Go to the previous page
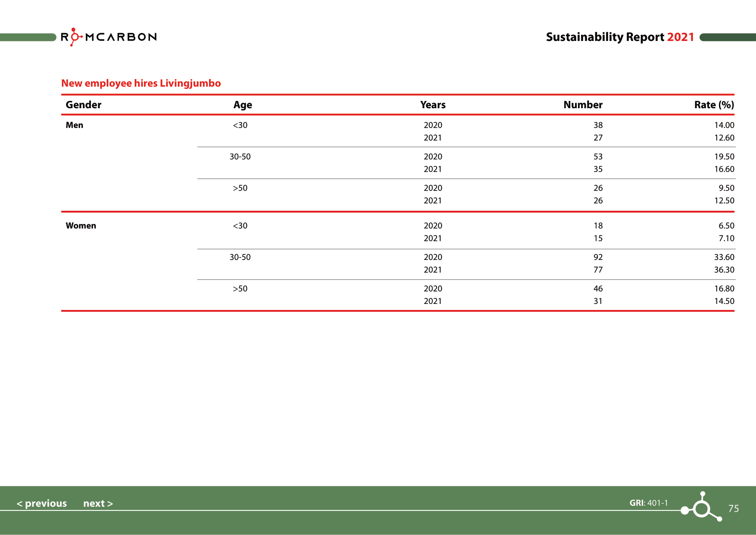 pos(42,503)
